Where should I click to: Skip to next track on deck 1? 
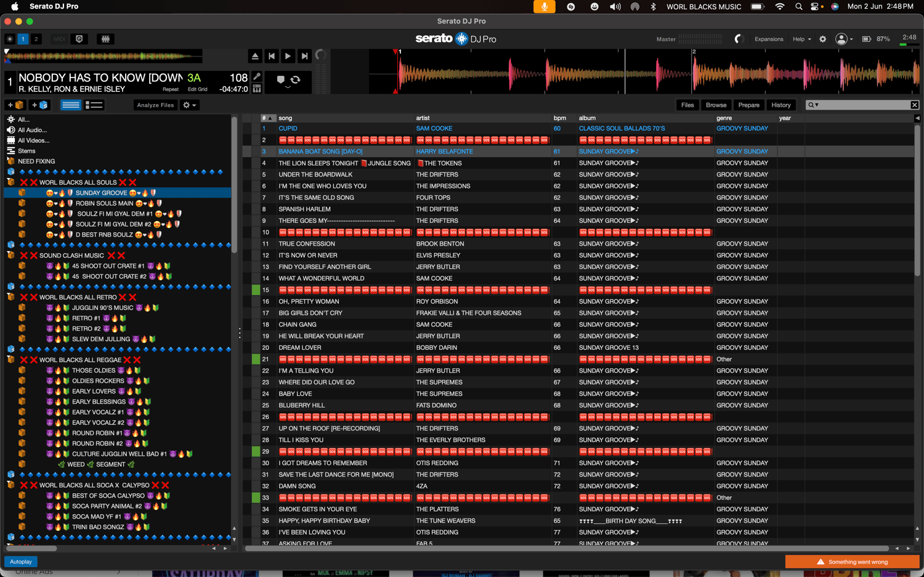click(x=304, y=56)
